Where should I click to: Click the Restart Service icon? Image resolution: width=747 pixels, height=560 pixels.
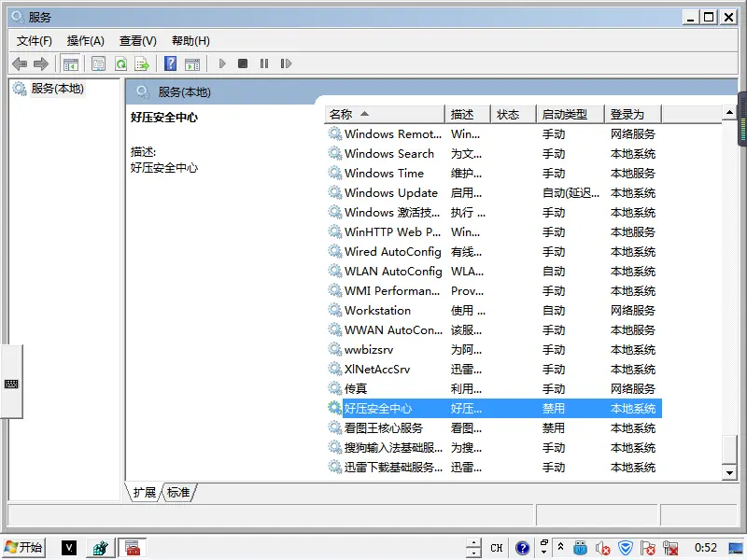coord(286,63)
